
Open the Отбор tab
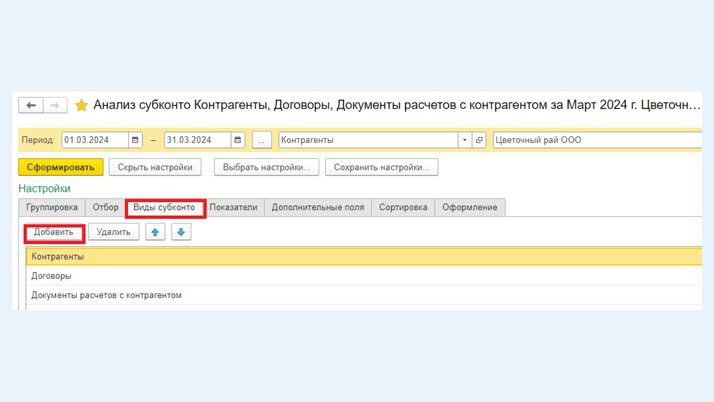pyautogui.click(x=106, y=208)
